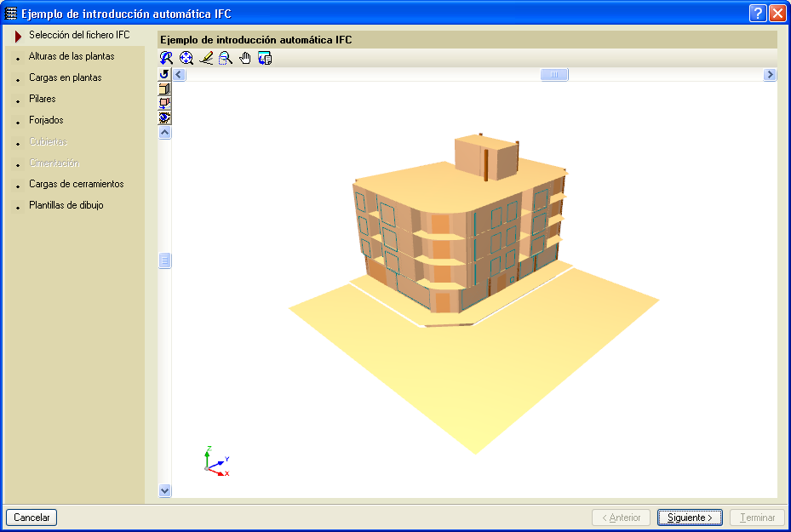Viewport: 791px width, 532px height.
Task: Click the greyed Cubiertas step
Action: click(48, 141)
